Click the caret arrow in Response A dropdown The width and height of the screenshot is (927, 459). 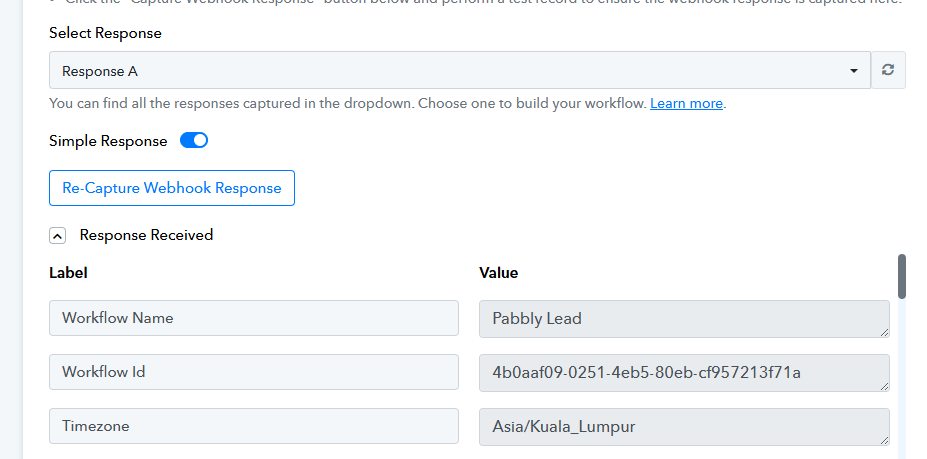pyautogui.click(x=854, y=71)
